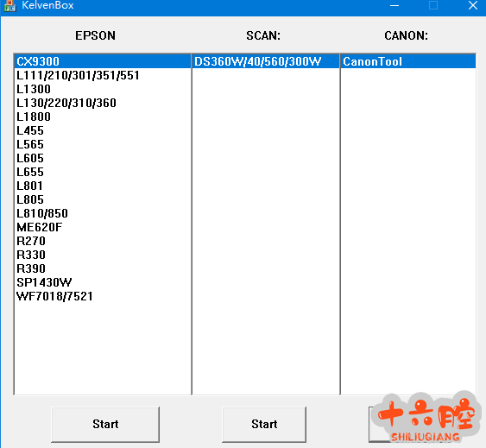Minimize the KelvenBox window
The image size is (486, 448).
[394, 5]
